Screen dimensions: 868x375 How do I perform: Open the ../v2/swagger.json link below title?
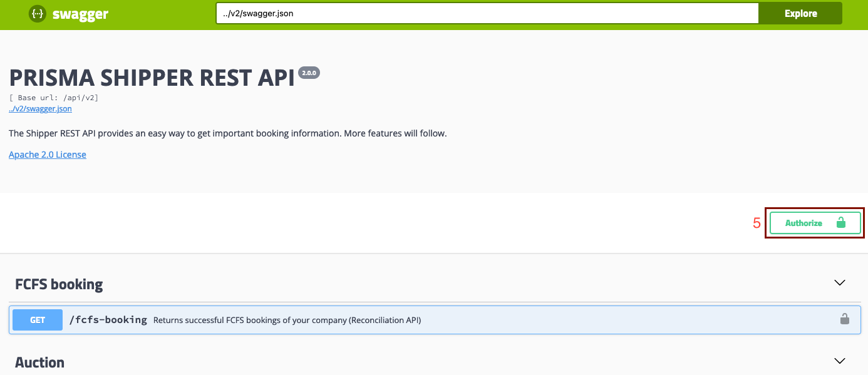40,109
